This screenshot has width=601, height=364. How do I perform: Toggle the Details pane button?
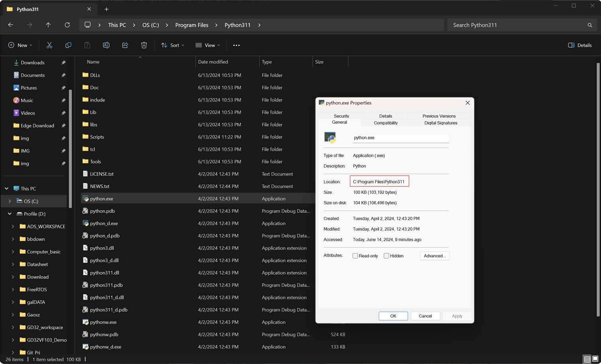pyautogui.click(x=579, y=45)
